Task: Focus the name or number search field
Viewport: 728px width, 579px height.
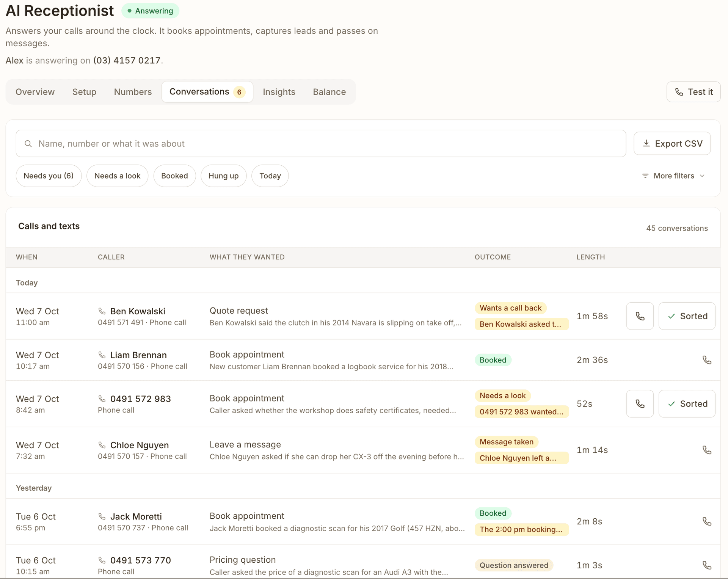Action: pos(321,143)
